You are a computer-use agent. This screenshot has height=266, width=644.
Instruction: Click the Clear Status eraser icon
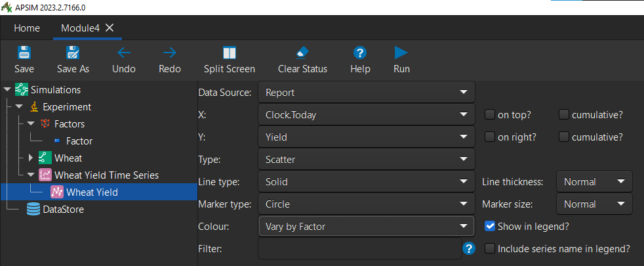pos(302,53)
